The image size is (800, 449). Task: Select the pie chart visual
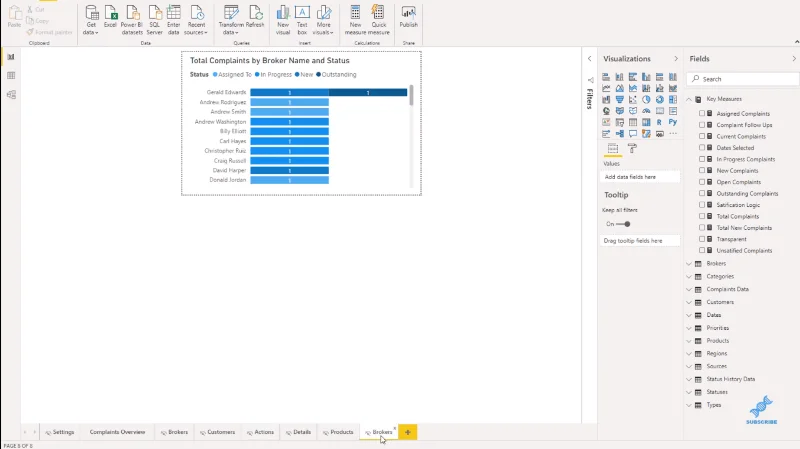[x=646, y=99]
